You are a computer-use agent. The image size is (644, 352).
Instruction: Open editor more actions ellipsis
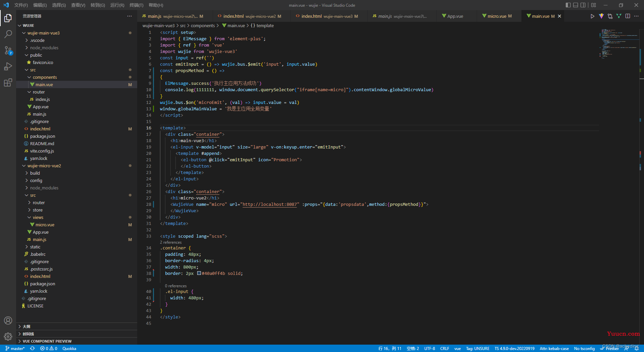pos(636,16)
